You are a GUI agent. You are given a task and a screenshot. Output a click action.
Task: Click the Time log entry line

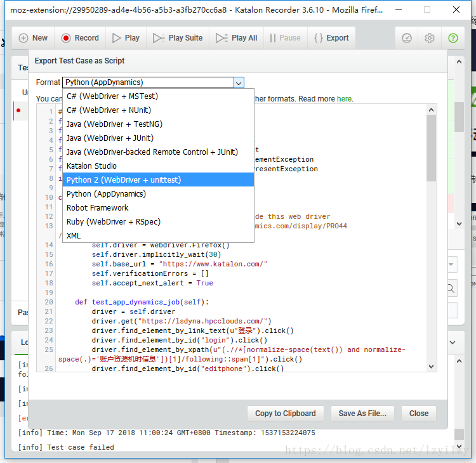(166, 433)
